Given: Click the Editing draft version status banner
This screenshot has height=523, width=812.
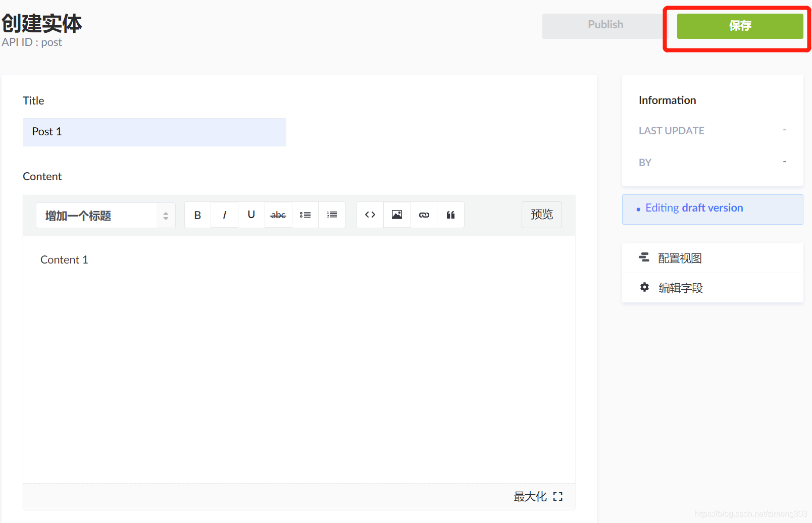Looking at the screenshot, I should [x=713, y=210].
